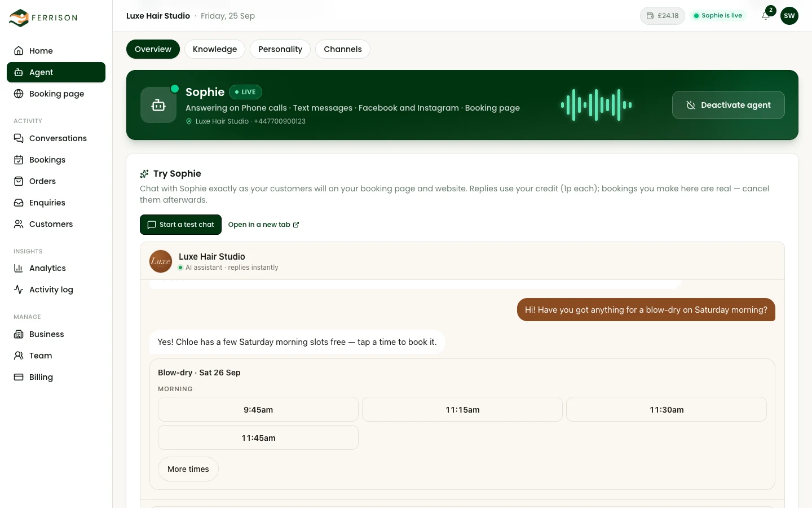The height and width of the screenshot is (508, 812).
Task: Select the 11:45am time slot
Action: pos(258,438)
